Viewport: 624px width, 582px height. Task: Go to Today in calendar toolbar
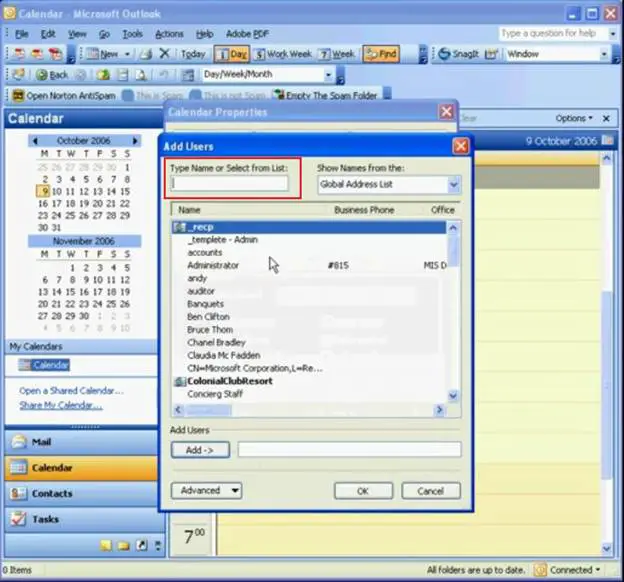tap(193, 54)
